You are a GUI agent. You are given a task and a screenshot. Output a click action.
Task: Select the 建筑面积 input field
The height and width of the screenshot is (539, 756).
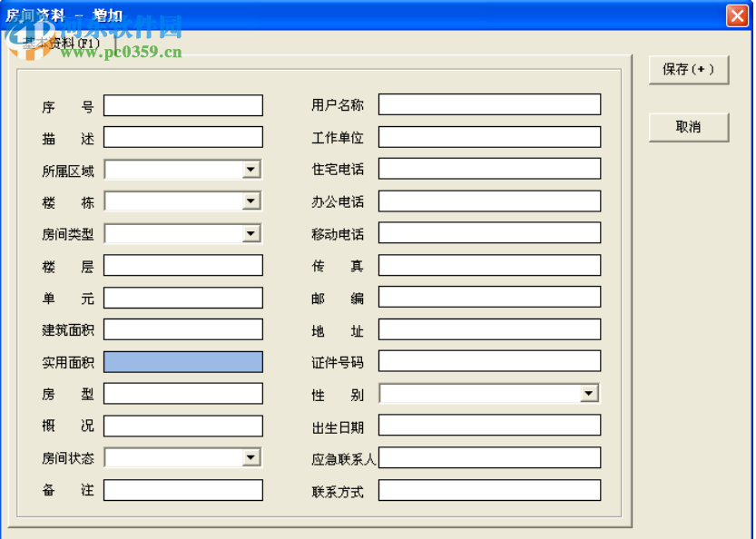pos(183,328)
